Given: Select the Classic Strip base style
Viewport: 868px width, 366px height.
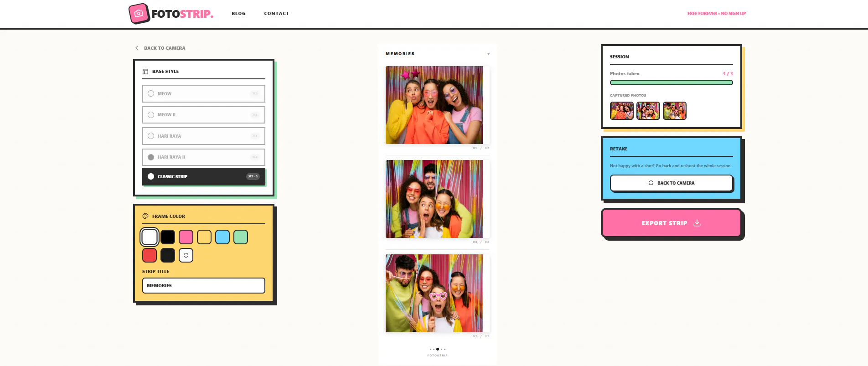Looking at the screenshot, I should (x=203, y=176).
